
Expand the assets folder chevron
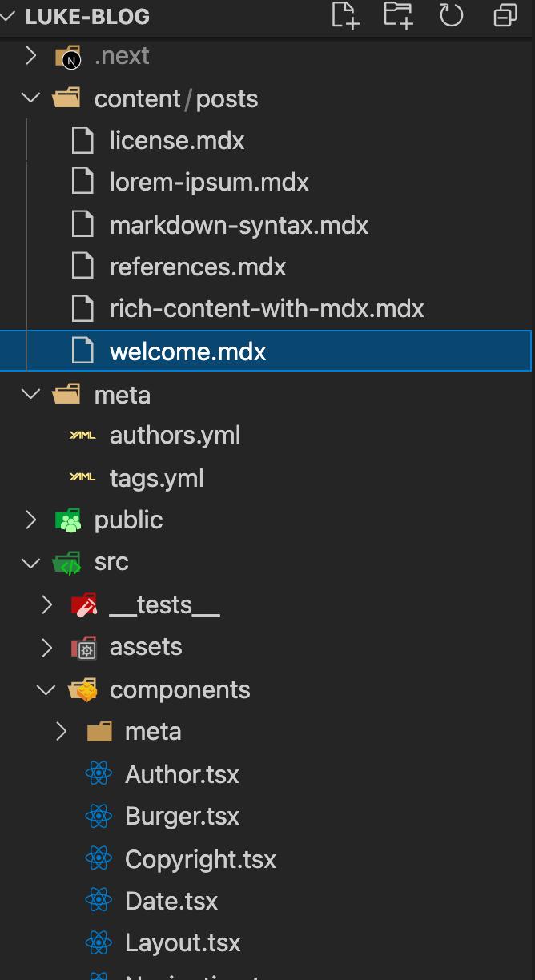coord(46,647)
